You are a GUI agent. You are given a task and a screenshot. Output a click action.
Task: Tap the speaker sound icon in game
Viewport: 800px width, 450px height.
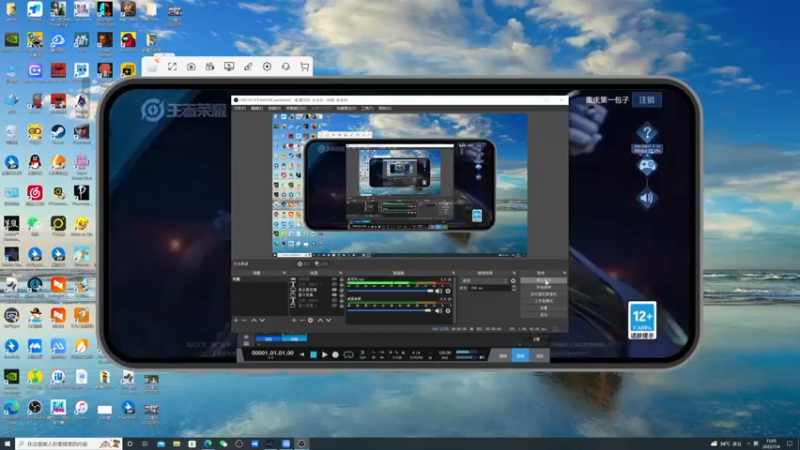[x=647, y=198]
